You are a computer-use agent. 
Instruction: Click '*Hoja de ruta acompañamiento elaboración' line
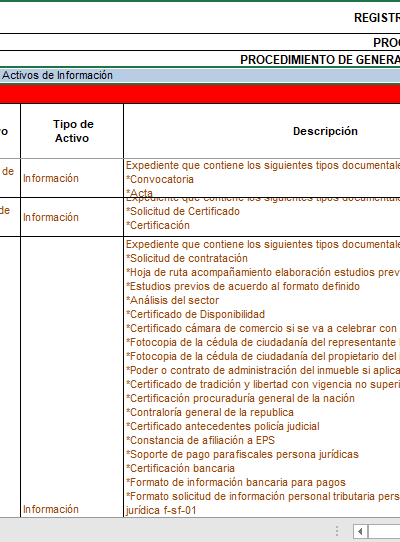click(263, 272)
